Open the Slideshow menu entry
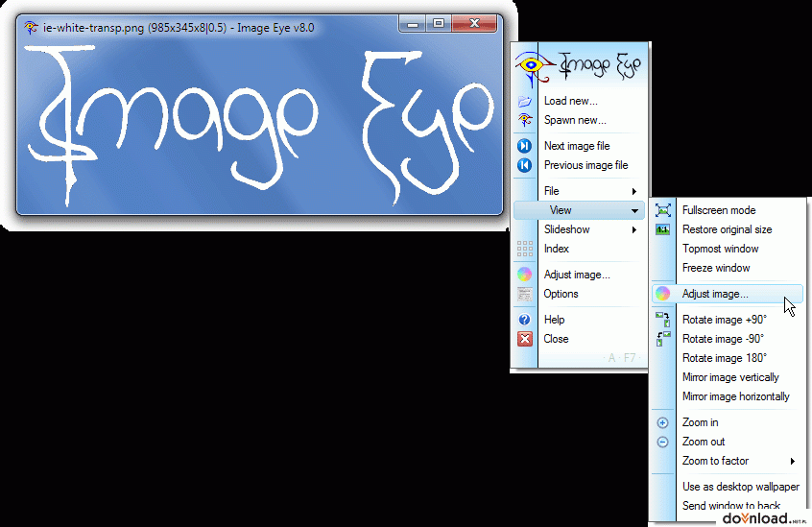 click(x=579, y=229)
